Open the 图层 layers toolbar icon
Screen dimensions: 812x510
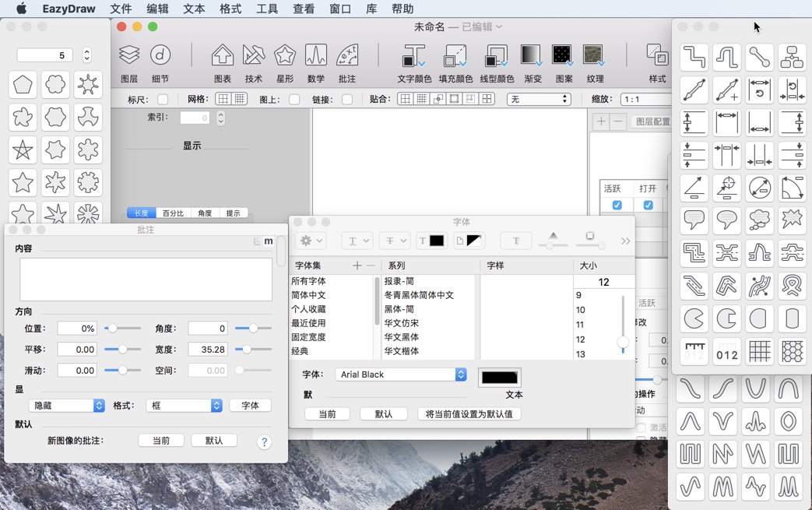click(x=129, y=55)
